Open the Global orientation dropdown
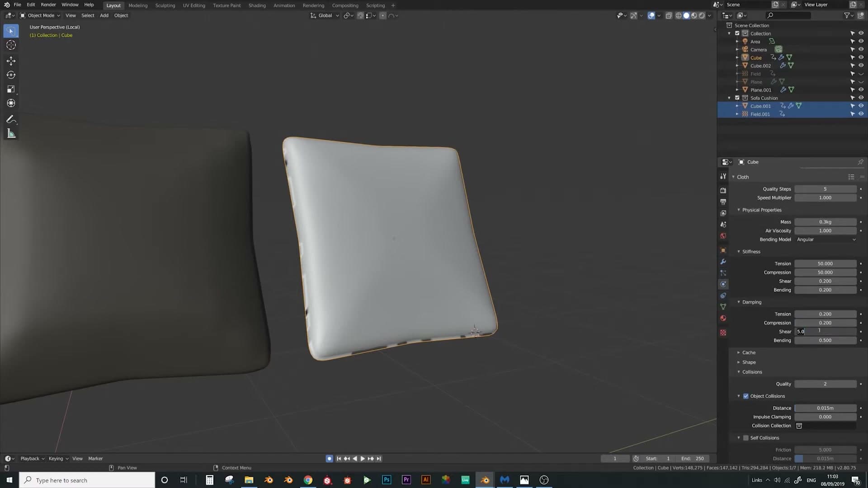This screenshot has width=868, height=488. tap(325, 15)
